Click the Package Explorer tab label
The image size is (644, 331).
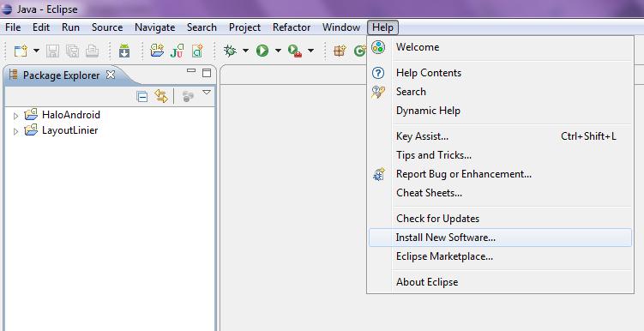click(61, 75)
